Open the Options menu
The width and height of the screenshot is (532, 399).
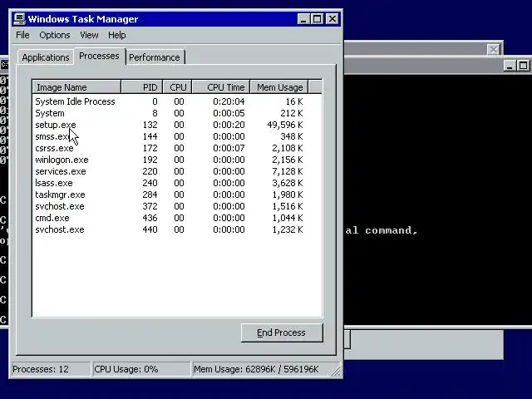point(55,35)
